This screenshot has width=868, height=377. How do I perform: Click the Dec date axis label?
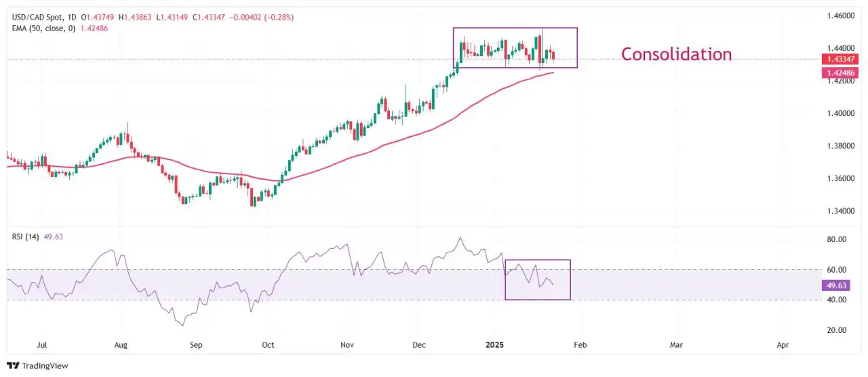[418, 345]
